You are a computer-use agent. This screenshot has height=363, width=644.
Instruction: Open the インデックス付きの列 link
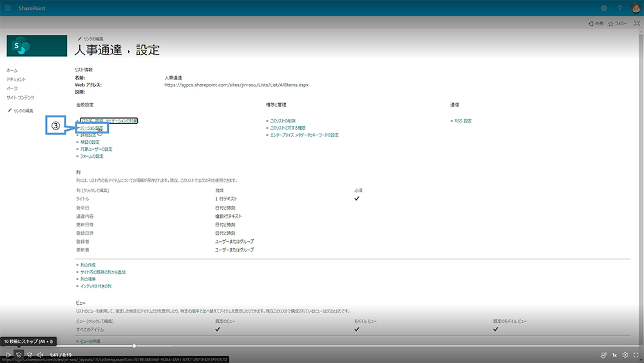coord(96,286)
